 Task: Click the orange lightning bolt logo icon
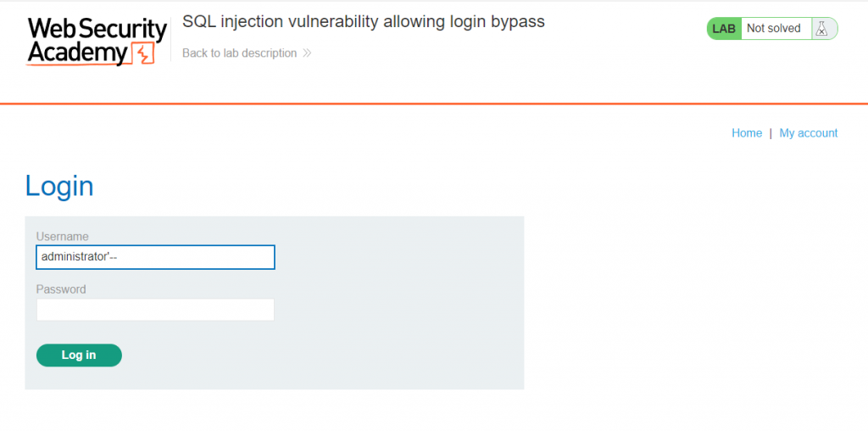click(145, 55)
